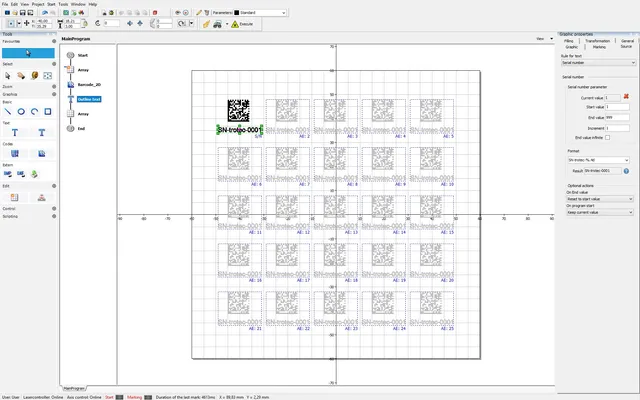Click the blue help icon beside Result

click(x=625, y=172)
